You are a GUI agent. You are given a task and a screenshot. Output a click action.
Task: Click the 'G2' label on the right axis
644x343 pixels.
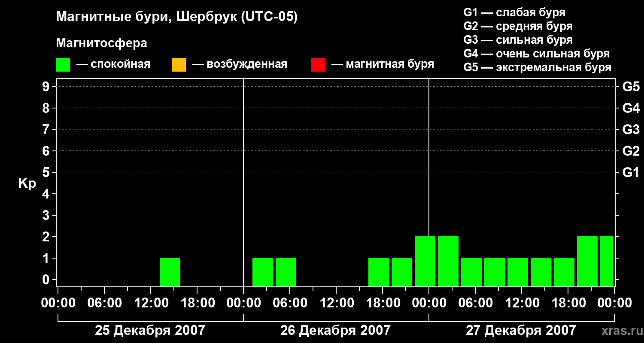click(x=631, y=151)
